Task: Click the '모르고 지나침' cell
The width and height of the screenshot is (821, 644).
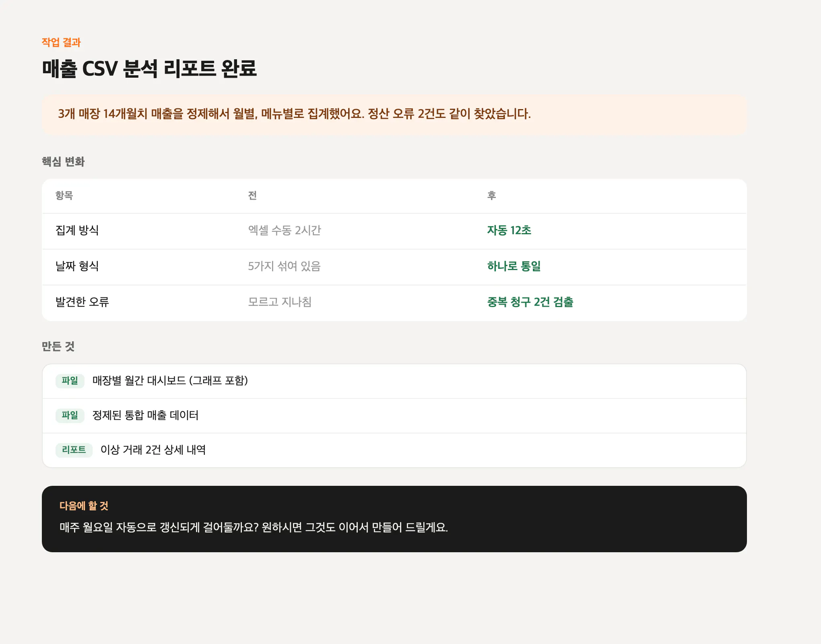Action: 280,302
